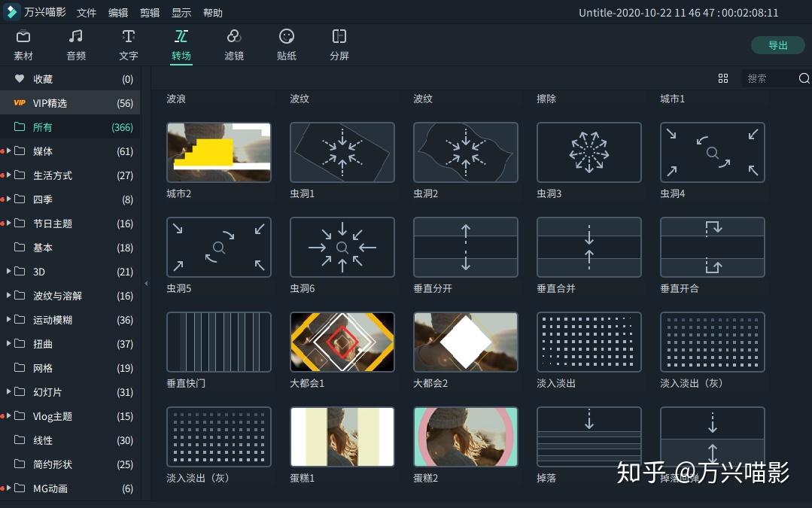Image resolution: width=812 pixels, height=508 pixels.
Task: Expand the 3D category
Action: (8, 272)
